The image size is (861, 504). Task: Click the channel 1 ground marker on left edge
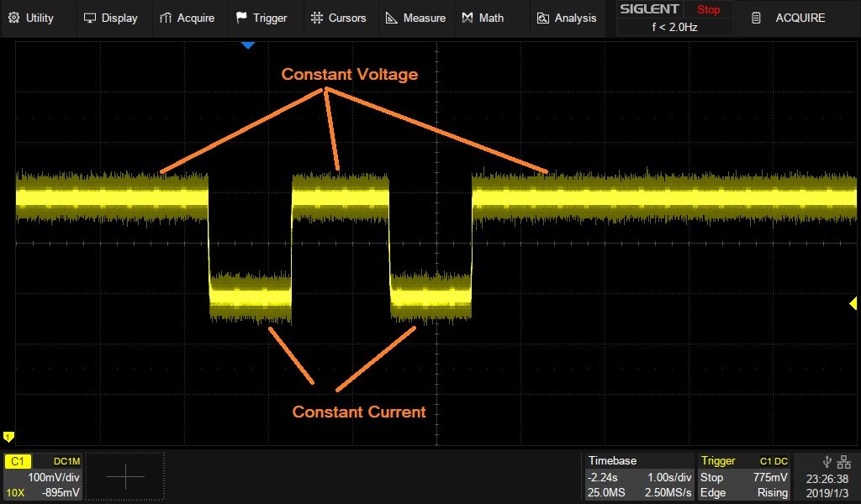[8, 437]
